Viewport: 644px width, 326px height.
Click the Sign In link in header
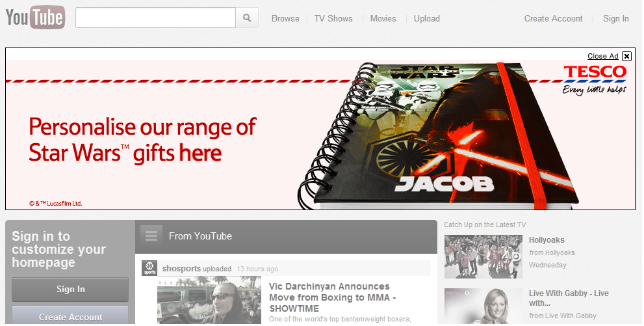point(615,18)
